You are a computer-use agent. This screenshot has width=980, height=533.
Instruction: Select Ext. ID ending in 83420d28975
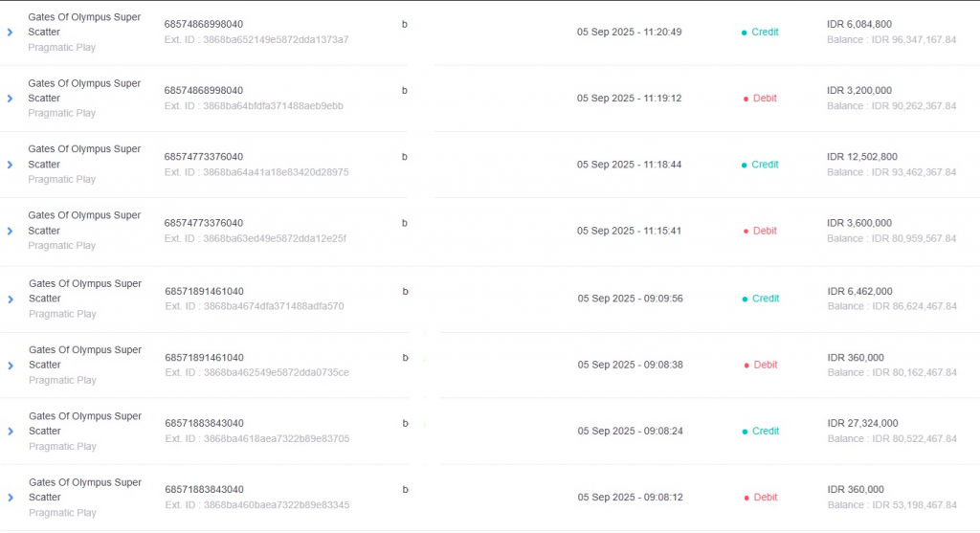click(256, 172)
